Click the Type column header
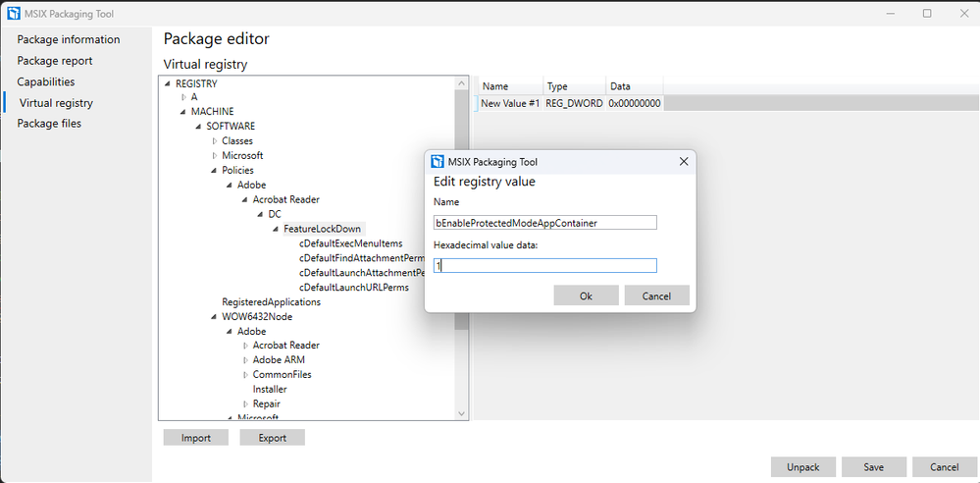Screen dimensions: 980x483 coord(575,86)
